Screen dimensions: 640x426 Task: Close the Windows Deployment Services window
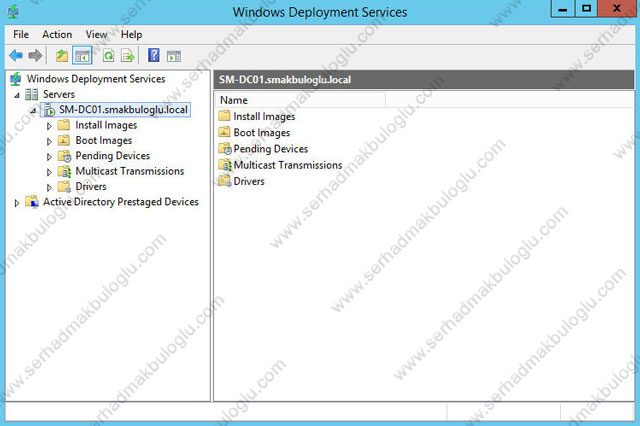click(617, 9)
